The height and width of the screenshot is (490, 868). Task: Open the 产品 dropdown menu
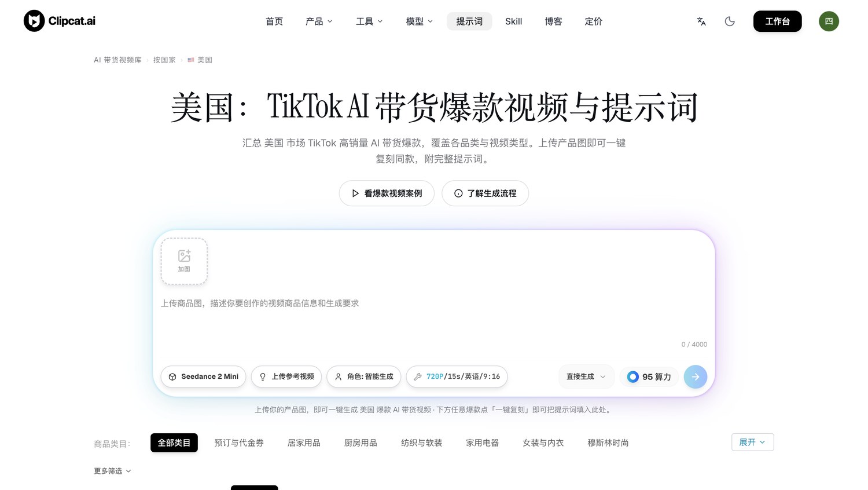pyautogui.click(x=319, y=21)
